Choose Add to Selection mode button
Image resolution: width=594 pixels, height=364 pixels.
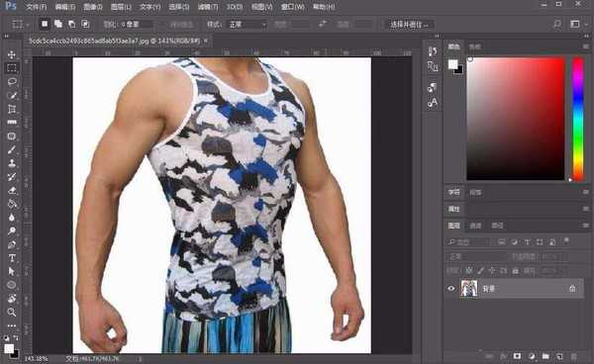58,24
